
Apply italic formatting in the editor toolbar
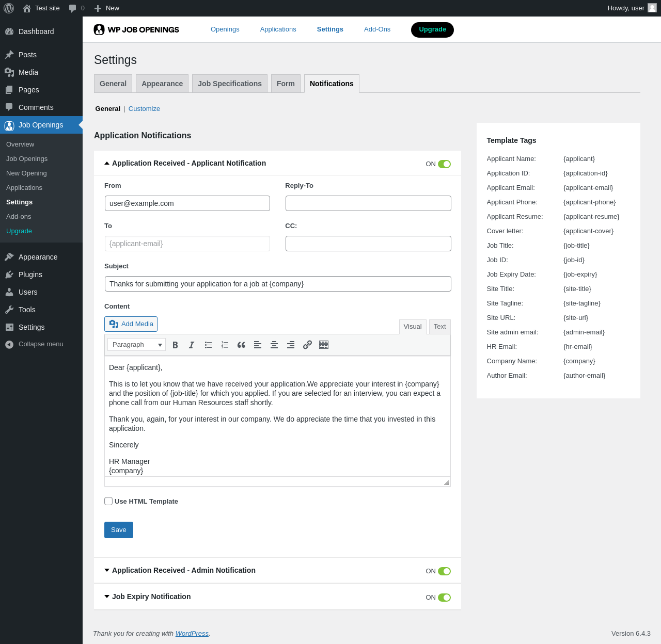coord(192,345)
